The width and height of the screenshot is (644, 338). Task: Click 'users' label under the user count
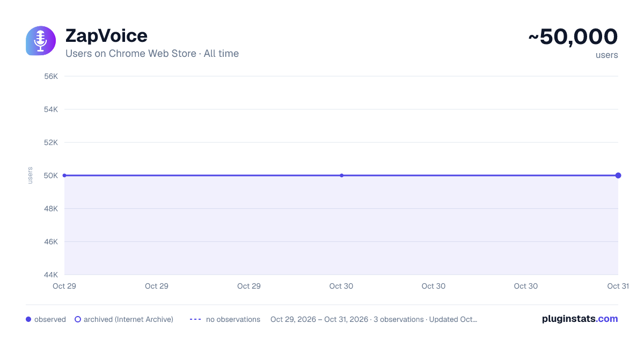coord(607,55)
